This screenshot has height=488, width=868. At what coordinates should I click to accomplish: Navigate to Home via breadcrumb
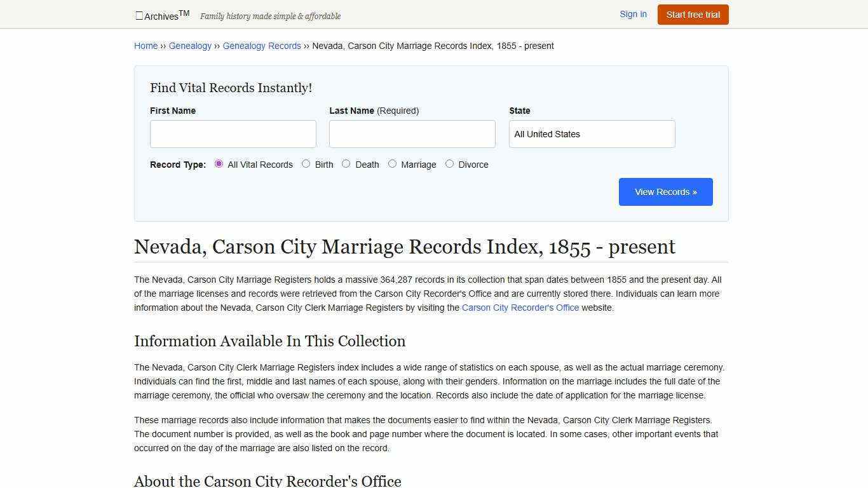tap(146, 45)
